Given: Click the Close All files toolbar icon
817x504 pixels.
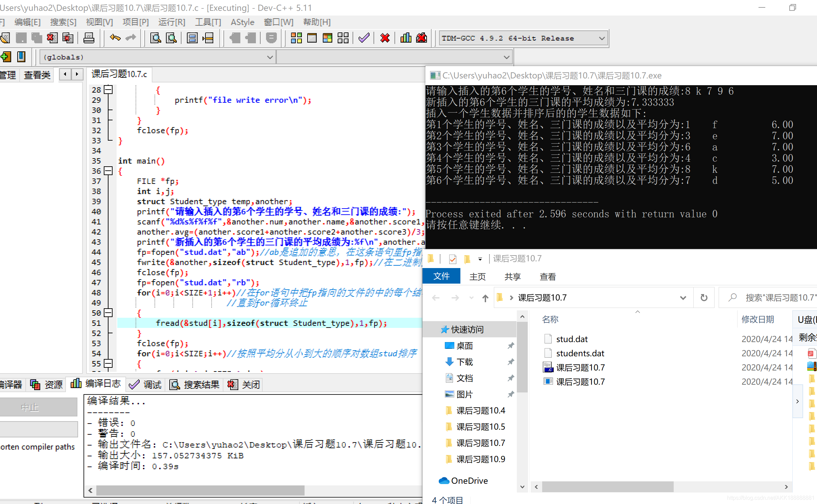Looking at the screenshot, I should coord(68,38).
